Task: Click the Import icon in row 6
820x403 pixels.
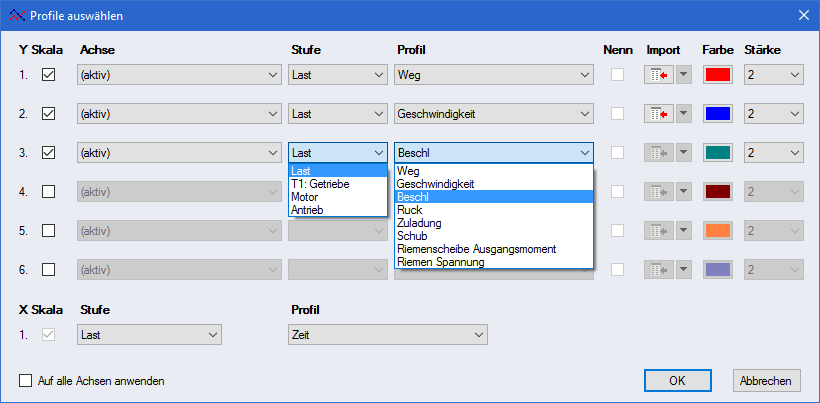Action: 659,270
